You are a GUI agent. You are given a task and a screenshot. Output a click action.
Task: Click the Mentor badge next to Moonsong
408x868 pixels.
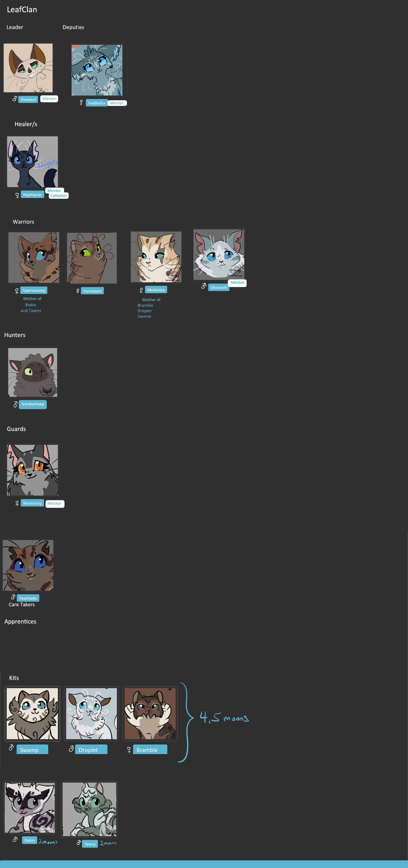tap(55, 503)
